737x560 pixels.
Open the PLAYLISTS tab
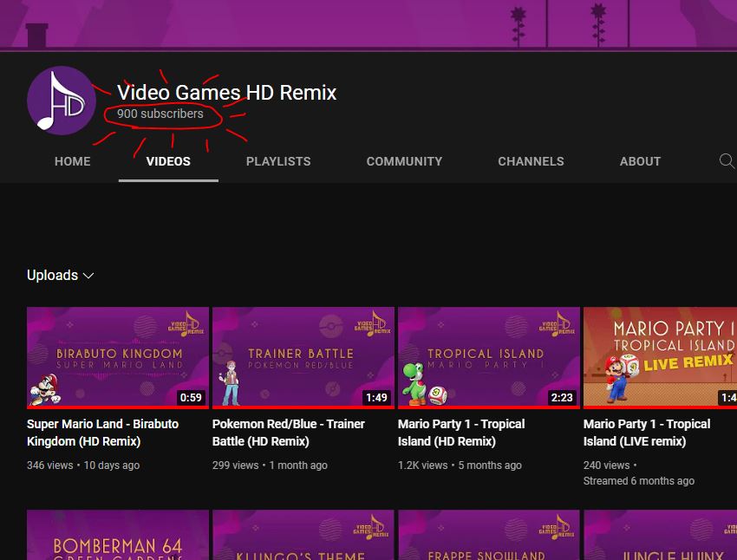tap(278, 161)
